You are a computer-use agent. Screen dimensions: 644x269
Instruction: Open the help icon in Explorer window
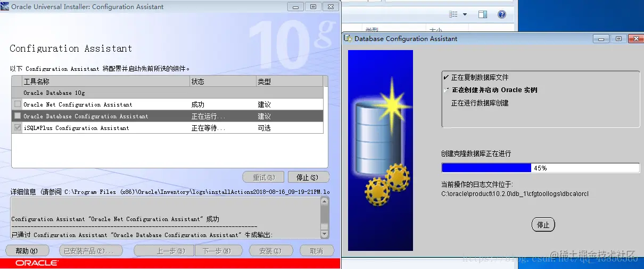[x=502, y=14]
